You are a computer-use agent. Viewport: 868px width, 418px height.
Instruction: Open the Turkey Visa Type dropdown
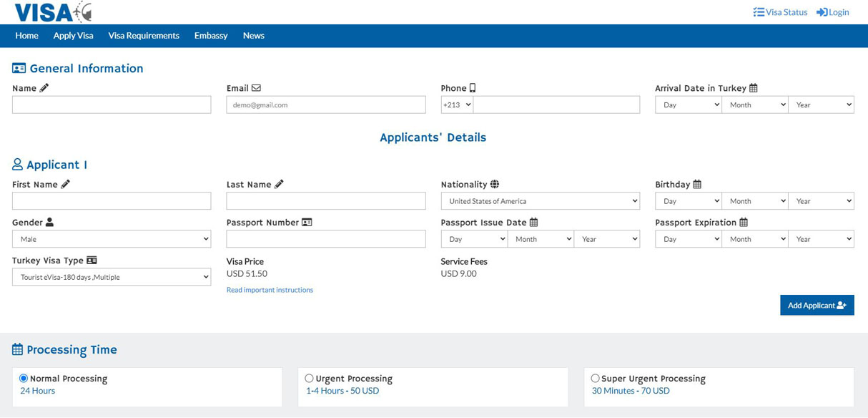click(112, 277)
